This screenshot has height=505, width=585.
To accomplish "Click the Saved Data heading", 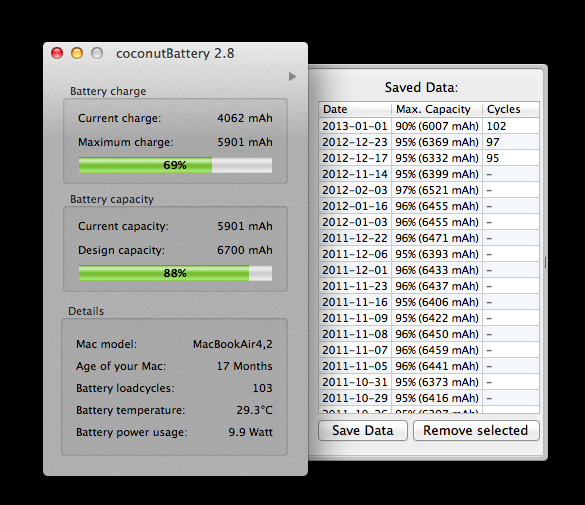I will 421,88.
